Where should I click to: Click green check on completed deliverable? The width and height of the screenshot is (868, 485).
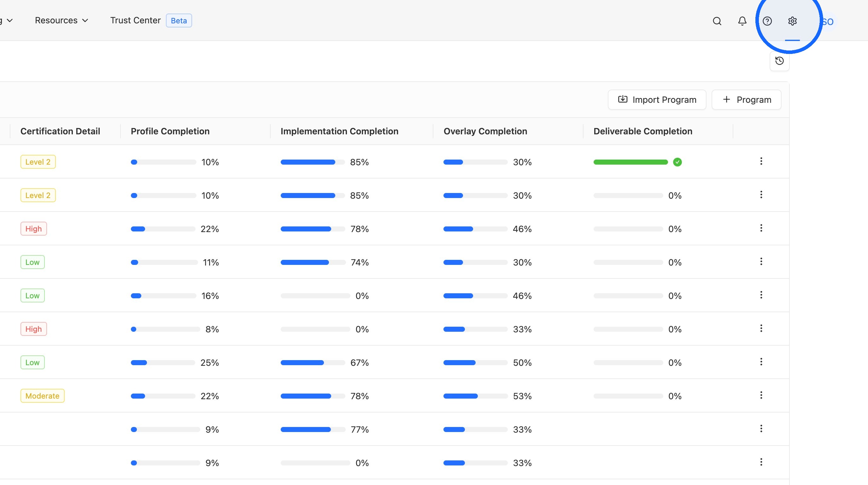[677, 162]
